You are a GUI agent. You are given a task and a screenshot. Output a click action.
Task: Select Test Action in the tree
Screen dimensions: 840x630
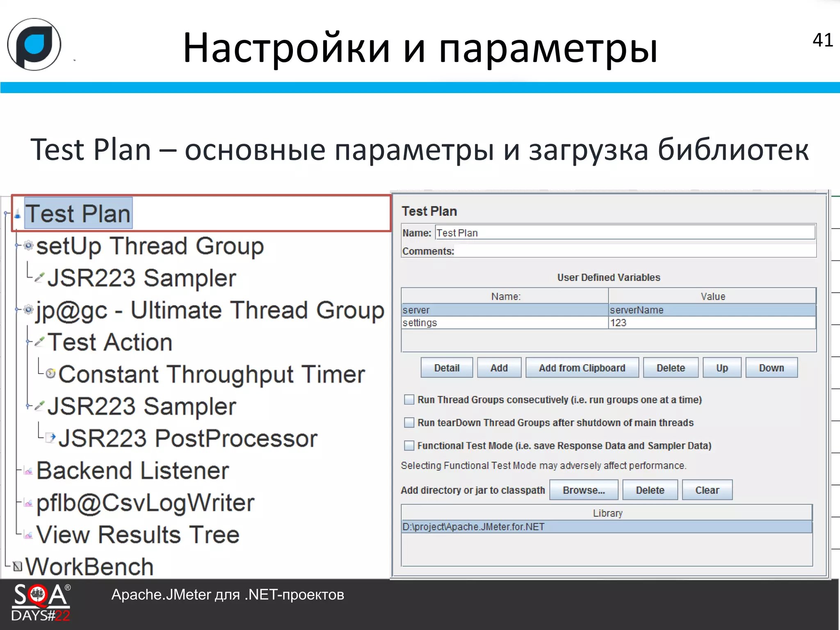[x=110, y=342]
